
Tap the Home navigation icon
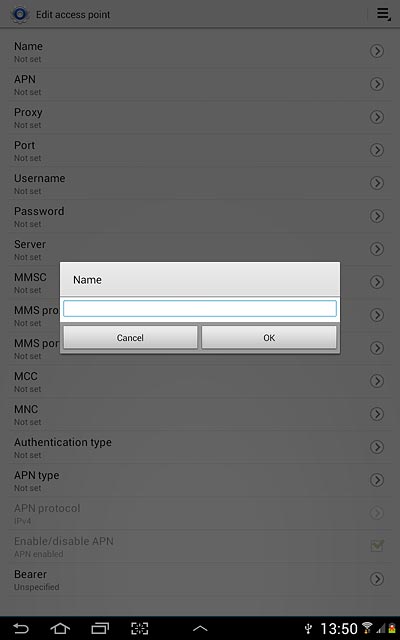pos(60,628)
